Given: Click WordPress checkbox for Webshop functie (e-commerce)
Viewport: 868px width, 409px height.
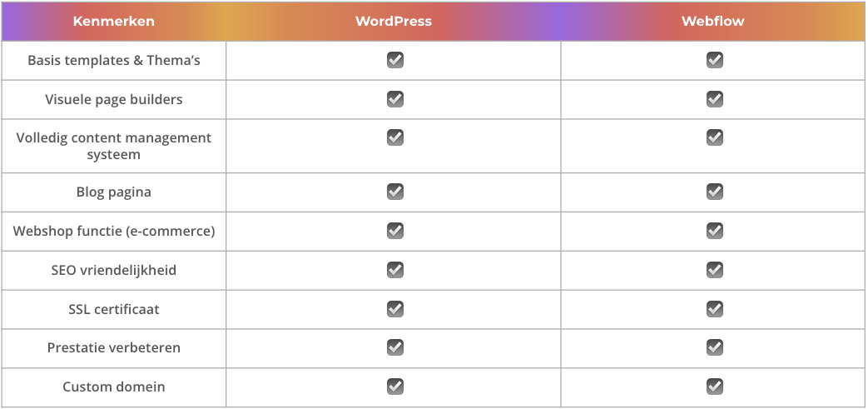Looking at the screenshot, I should click(394, 230).
